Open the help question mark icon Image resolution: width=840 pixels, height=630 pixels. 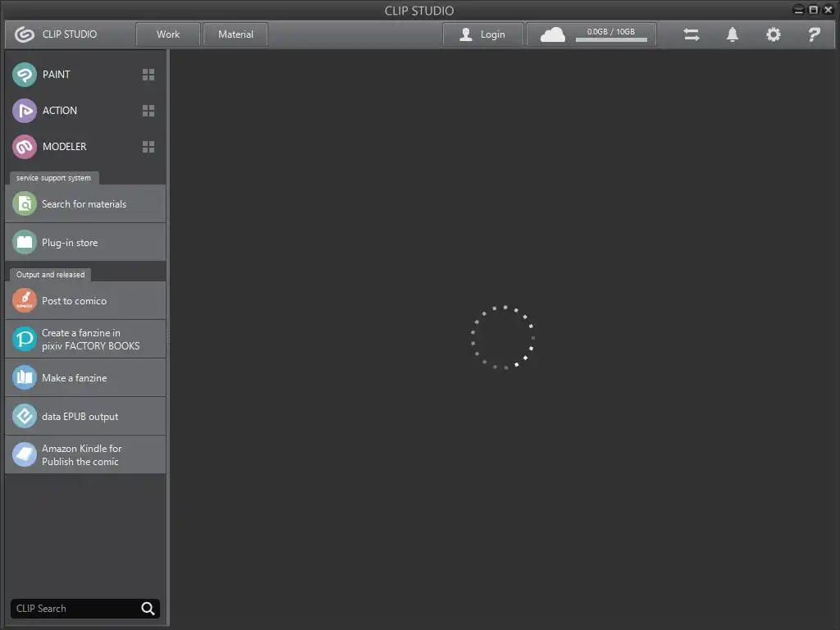click(814, 34)
